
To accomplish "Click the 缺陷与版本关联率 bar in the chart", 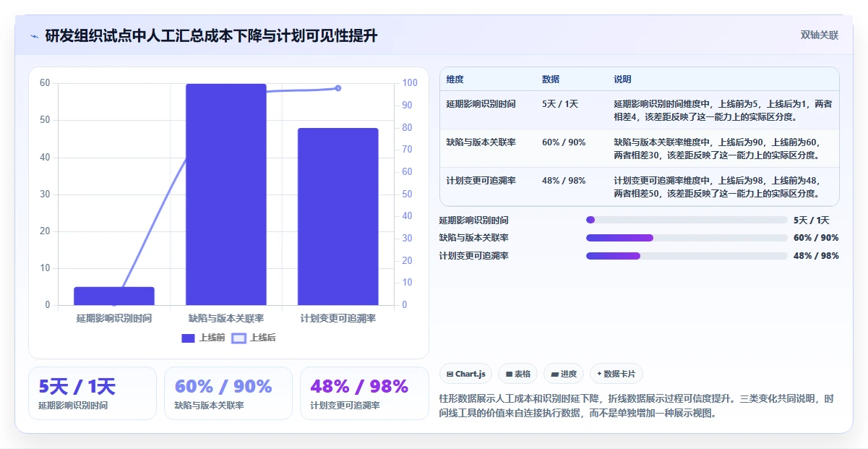I will coord(226,194).
